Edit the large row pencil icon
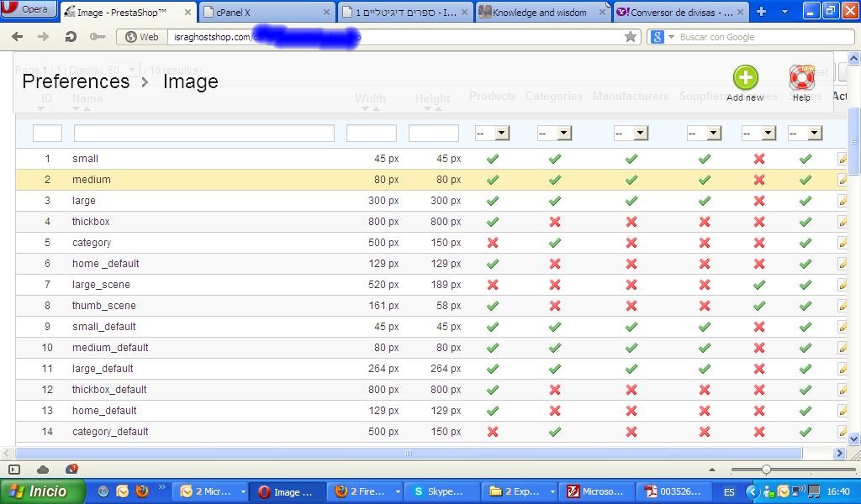The width and height of the screenshot is (861, 504). [x=843, y=201]
